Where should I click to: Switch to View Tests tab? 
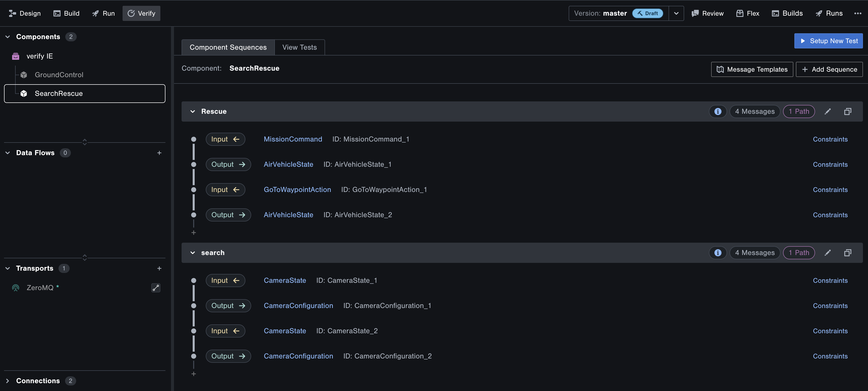pos(299,47)
